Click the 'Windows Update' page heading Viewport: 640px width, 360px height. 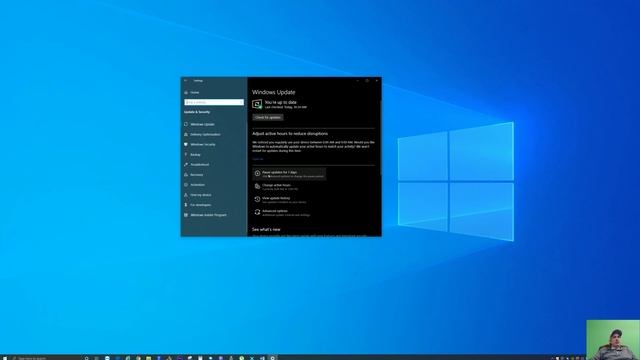pyautogui.click(x=273, y=92)
